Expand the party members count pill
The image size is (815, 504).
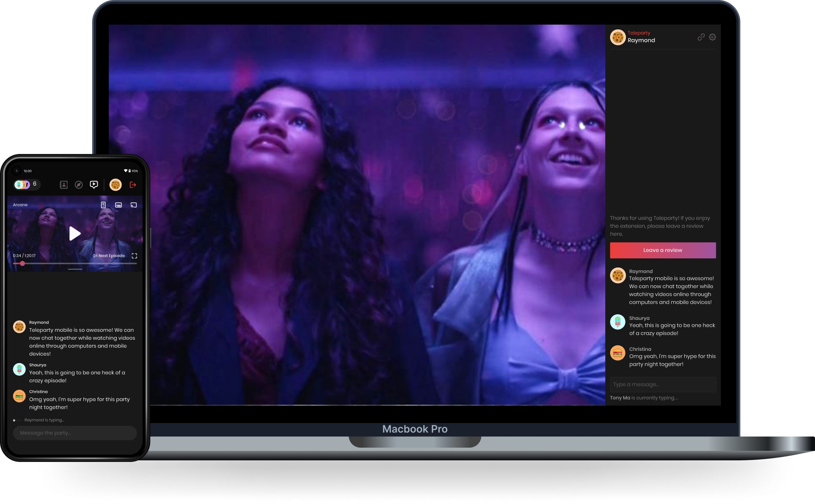(x=27, y=185)
